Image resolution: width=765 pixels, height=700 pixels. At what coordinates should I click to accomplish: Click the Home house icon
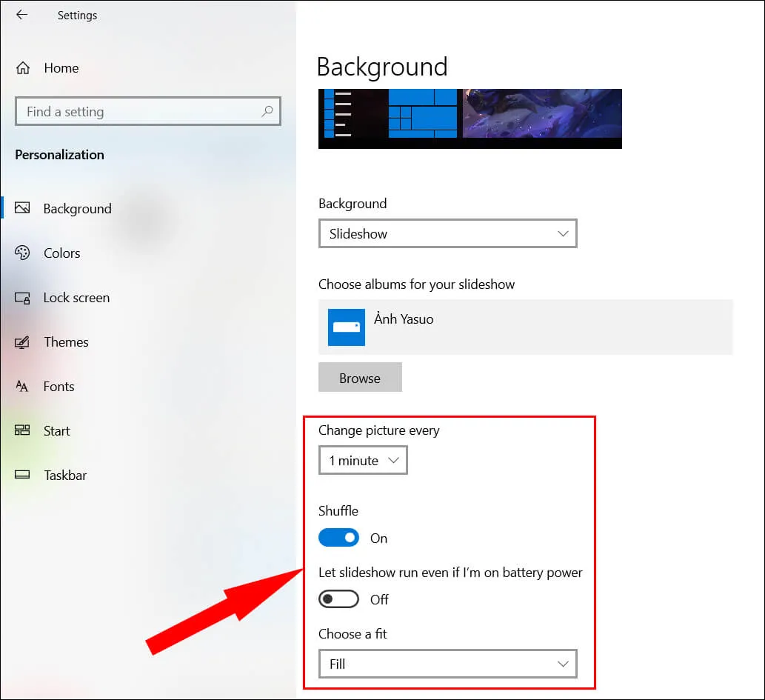coord(23,68)
